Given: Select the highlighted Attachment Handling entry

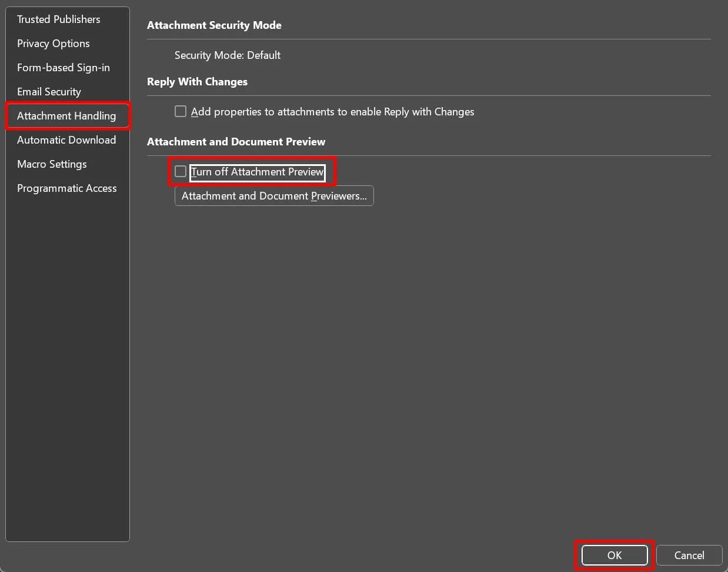Looking at the screenshot, I should click(66, 115).
